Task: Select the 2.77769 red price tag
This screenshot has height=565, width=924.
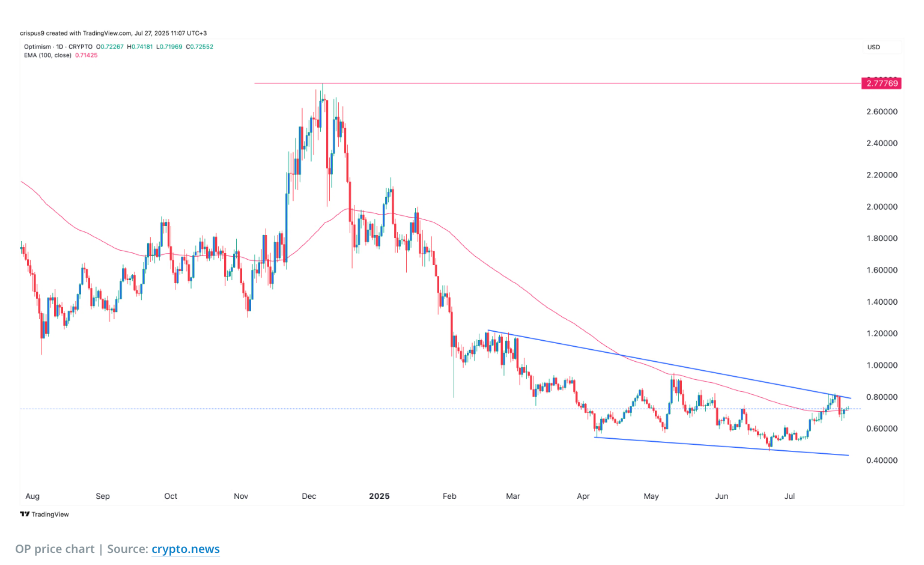Action: pyautogui.click(x=881, y=84)
